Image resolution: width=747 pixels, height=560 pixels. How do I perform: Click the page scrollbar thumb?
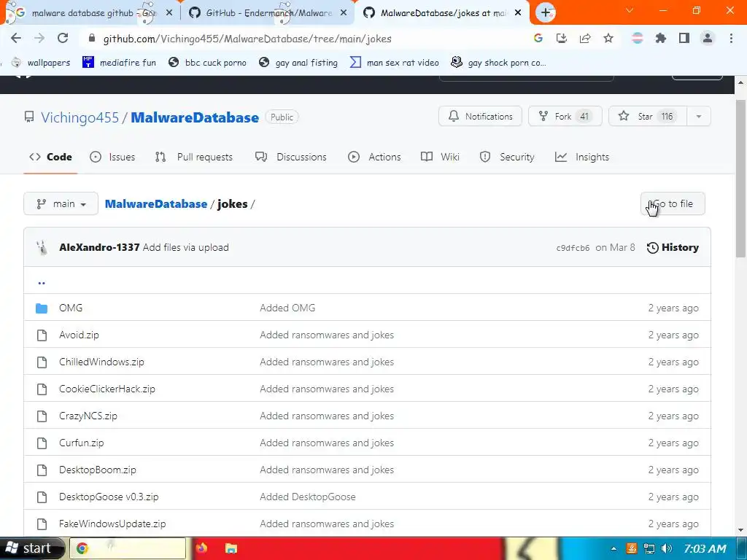[x=741, y=179]
